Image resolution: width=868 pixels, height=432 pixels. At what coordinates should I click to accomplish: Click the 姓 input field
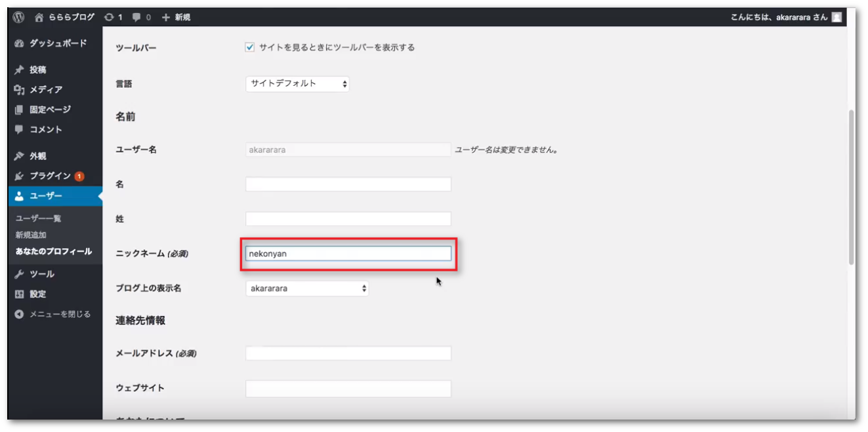[x=348, y=219]
